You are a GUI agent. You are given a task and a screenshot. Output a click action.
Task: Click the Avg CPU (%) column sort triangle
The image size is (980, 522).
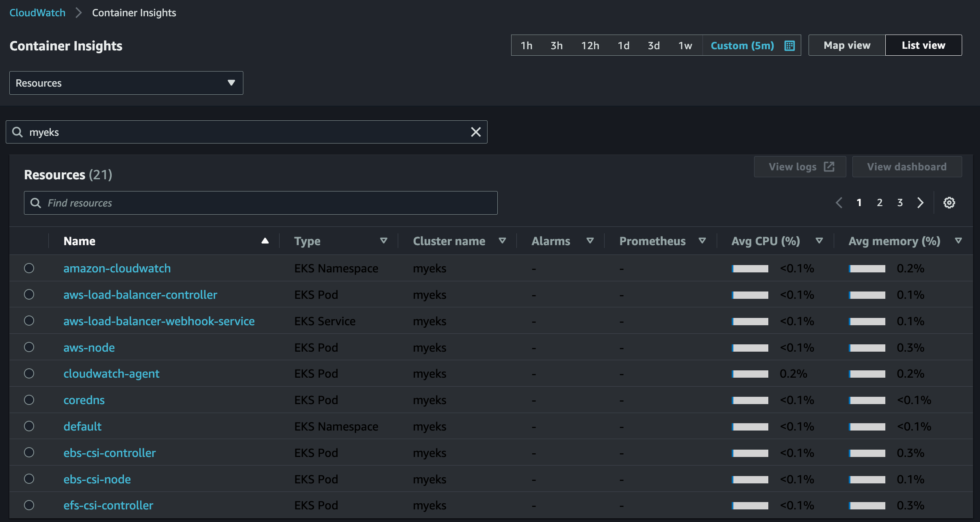[819, 241]
